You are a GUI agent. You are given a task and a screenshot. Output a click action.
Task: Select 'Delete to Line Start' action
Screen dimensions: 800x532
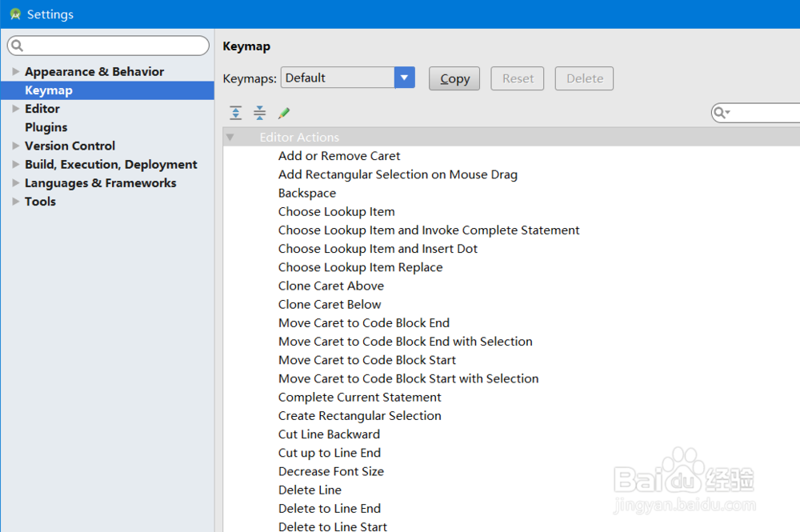(x=333, y=526)
